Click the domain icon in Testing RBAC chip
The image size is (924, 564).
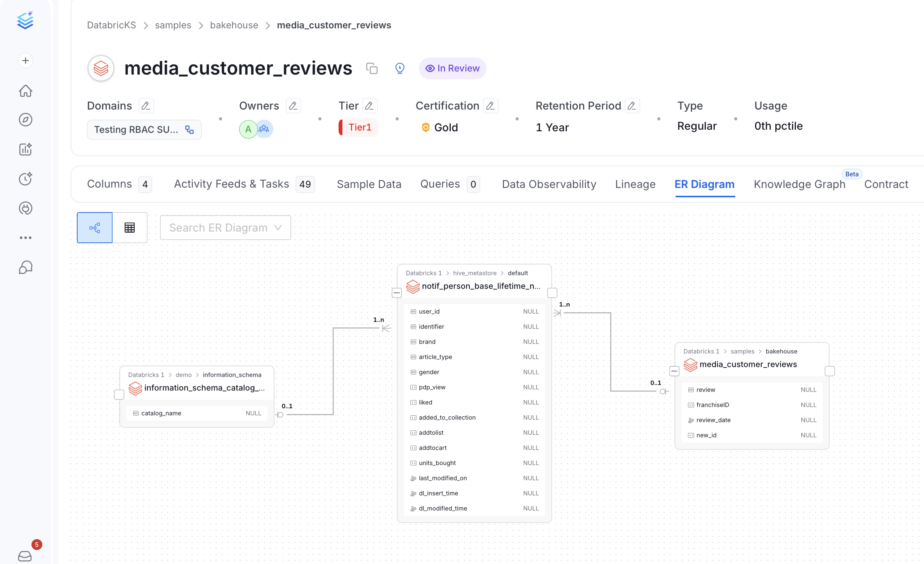coord(189,130)
